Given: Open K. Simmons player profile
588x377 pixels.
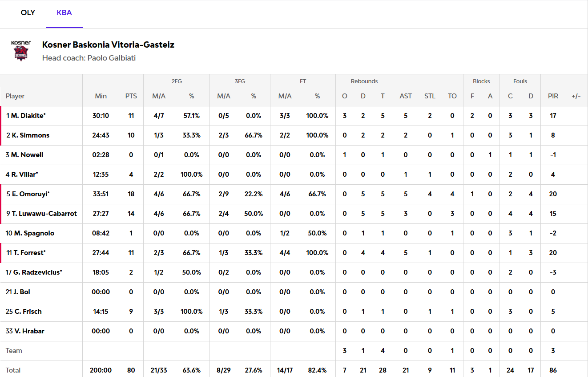Looking at the screenshot, I should click(30, 135).
